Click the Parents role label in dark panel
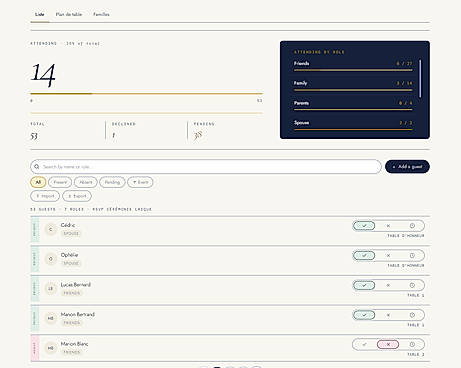 [301, 103]
